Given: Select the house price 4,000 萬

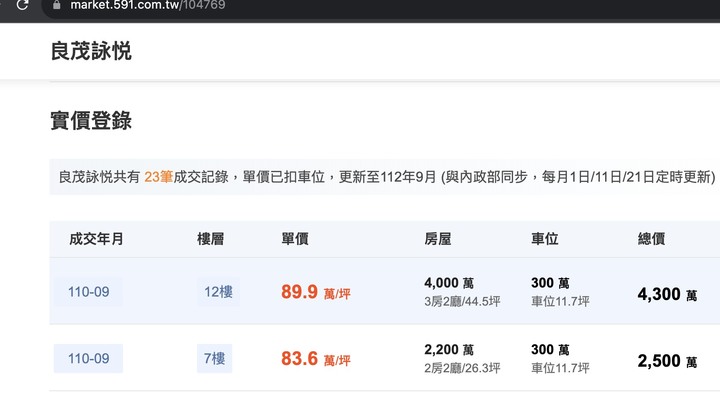Looking at the screenshot, I should pyautogui.click(x=449, y=283).
